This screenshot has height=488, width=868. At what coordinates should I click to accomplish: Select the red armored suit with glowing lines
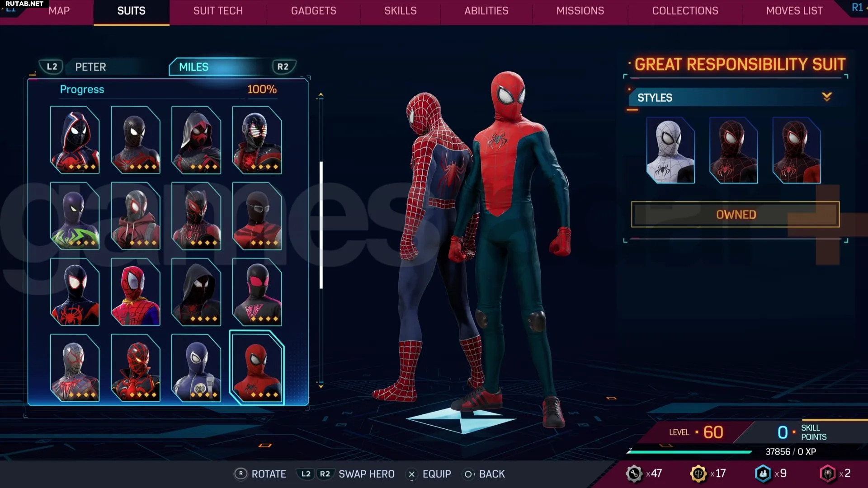(135, 367)
